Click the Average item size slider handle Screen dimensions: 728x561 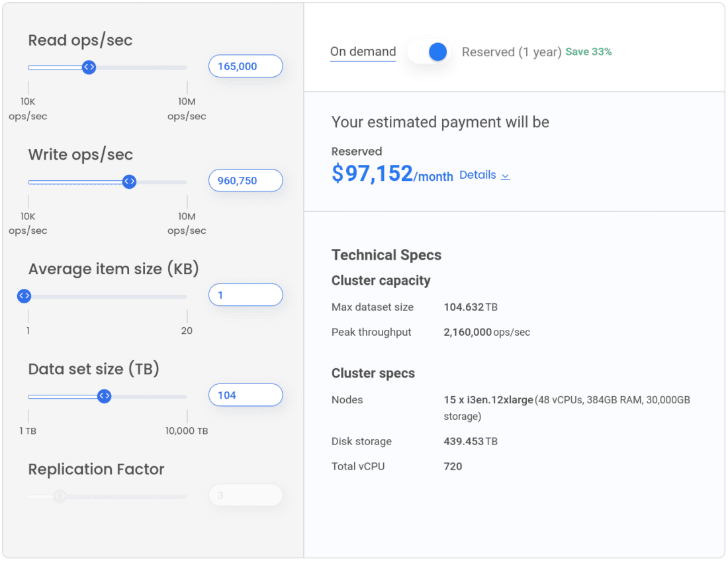pyautogui.click(x=24, y=296)
